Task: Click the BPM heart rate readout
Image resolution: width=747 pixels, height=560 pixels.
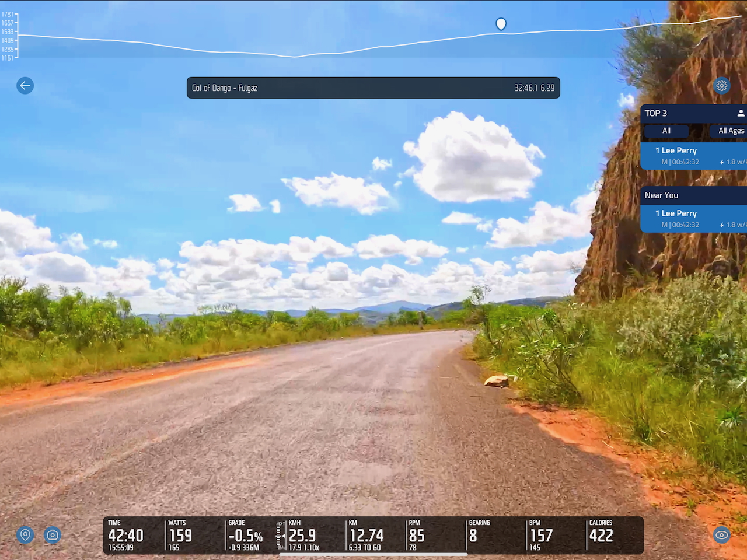Action: click(541, 535)
